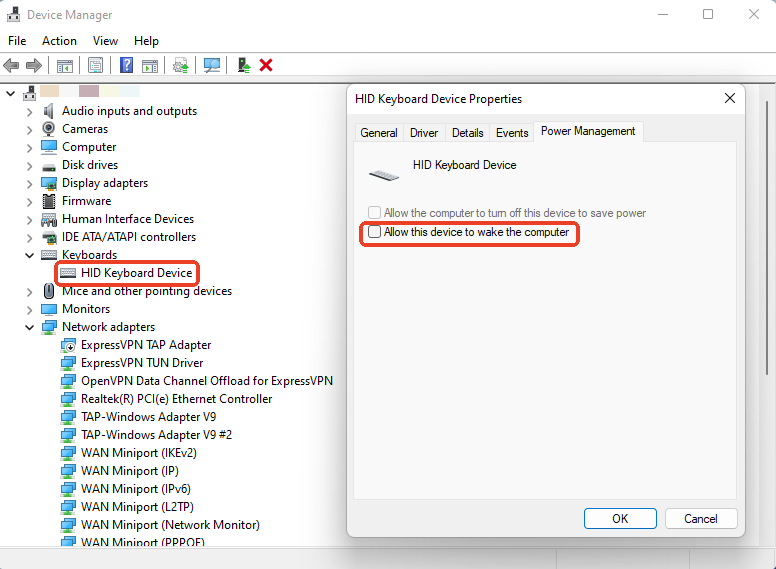The height and width of the screenshot is (569, 776).
Task: Select HID Keyboard Device in tree
Action: click(x=136, y=273)
